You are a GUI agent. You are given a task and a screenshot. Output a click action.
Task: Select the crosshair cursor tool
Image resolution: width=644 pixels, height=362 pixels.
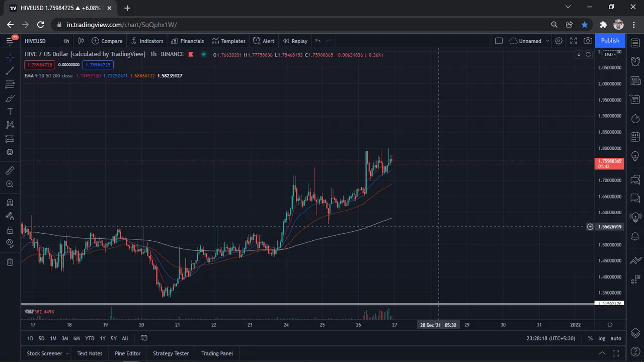click(x=10, y=57)
